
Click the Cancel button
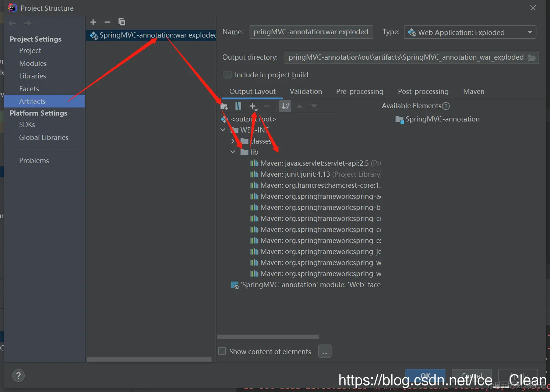point(472,376)
